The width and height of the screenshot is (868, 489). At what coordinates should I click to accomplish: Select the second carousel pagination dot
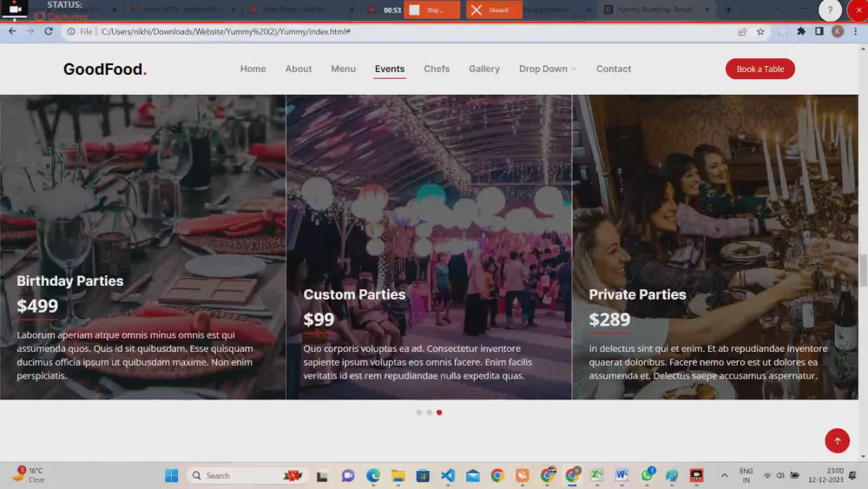[x=429, y=413]
